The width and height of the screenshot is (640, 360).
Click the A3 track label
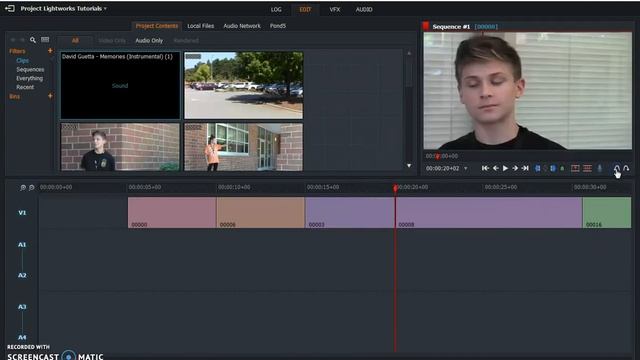click(22, 307)
